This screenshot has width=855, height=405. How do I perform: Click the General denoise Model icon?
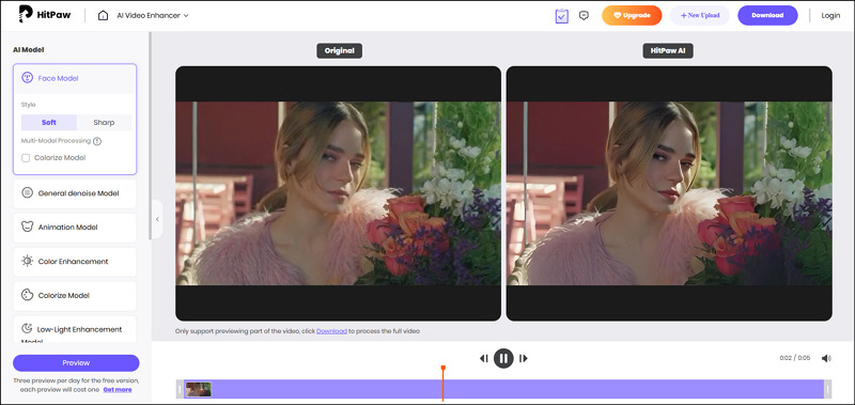click(27, 192)
